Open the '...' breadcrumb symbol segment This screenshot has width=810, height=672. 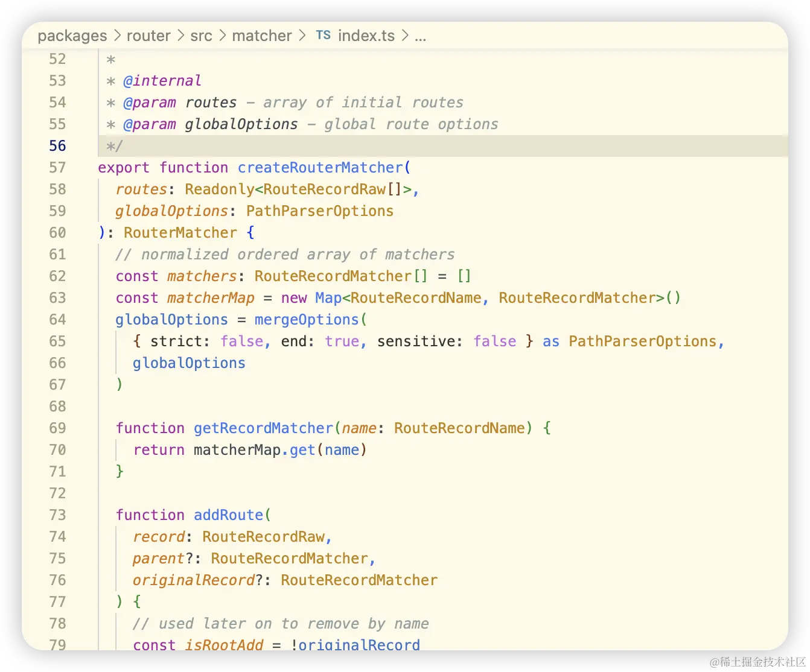pos(421,37)
